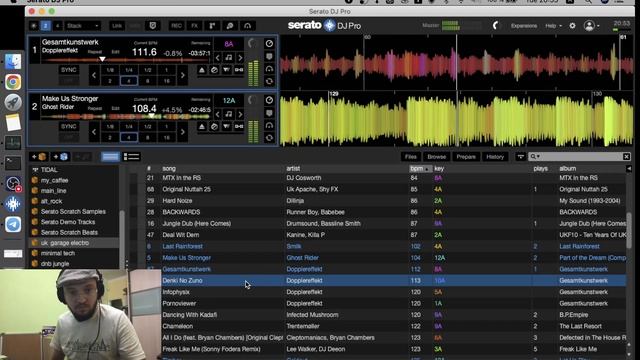The height and width of the screenshot is (360, 640).
Task: Set deck 1 autoloop to 1/8 beat
Action: [110, 70]
